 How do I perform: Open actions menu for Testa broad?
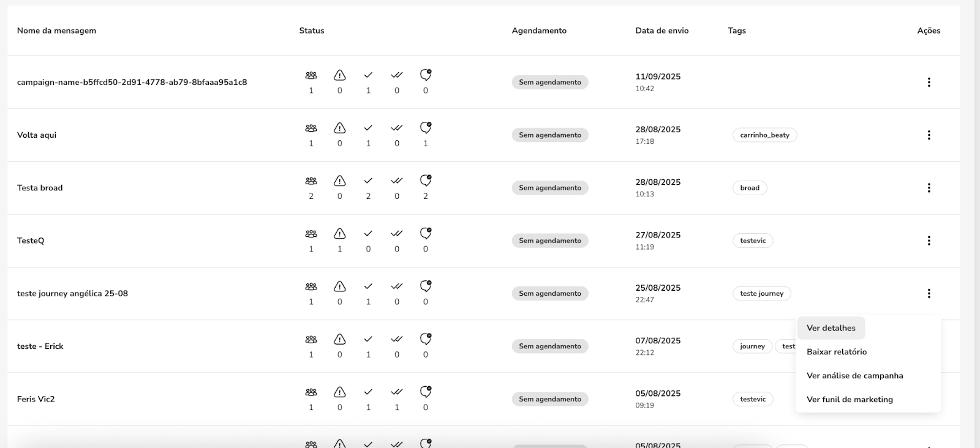(929, 188)
